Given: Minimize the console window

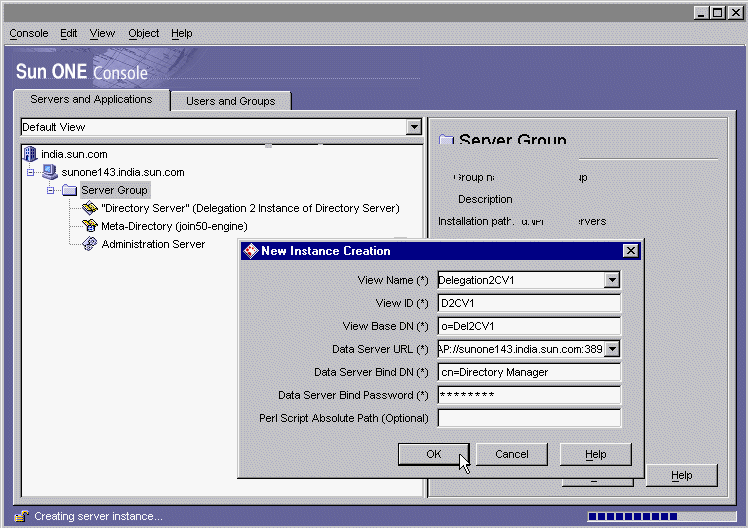Looking at the screenshot, I should pos(700,13).
